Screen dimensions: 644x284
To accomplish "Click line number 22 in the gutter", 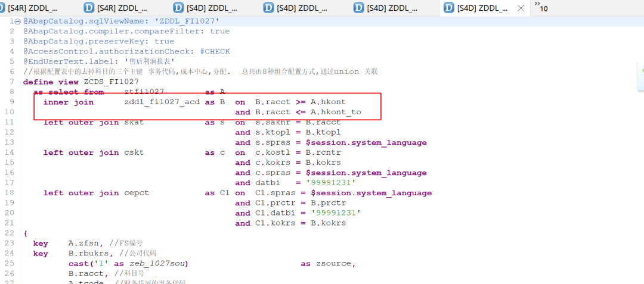I will coord(10,233).
